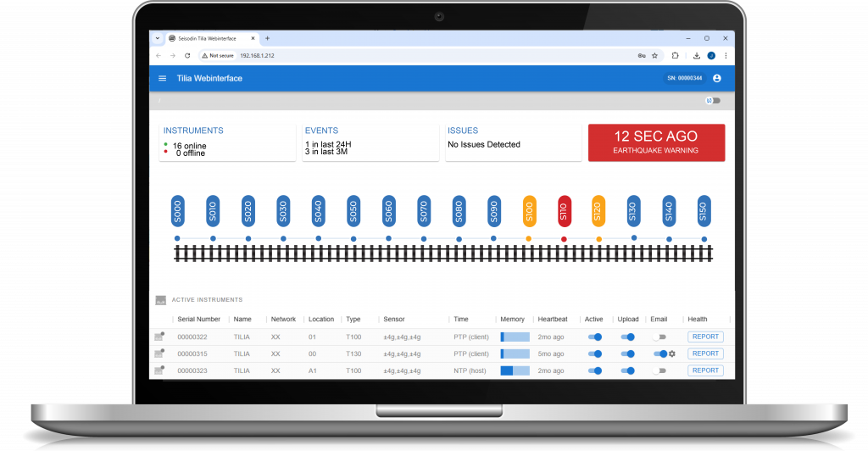Screen dimensions: 868x451
Task: Select station marker S090
Action: 494,211
